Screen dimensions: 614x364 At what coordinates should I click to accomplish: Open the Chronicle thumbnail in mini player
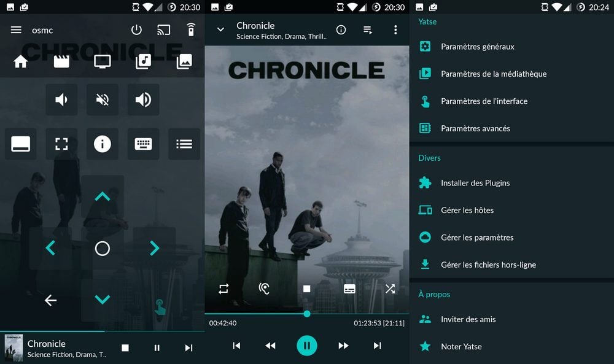[14, 347]
